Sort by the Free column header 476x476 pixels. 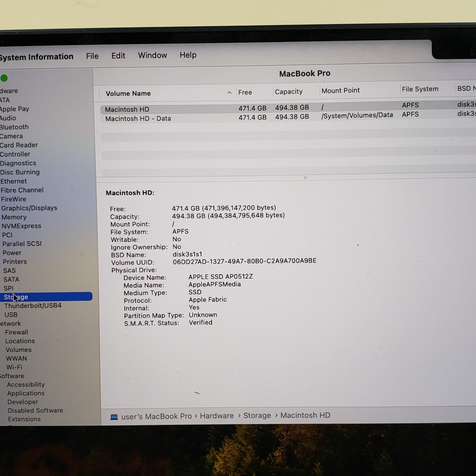click(x=245, y=92)
